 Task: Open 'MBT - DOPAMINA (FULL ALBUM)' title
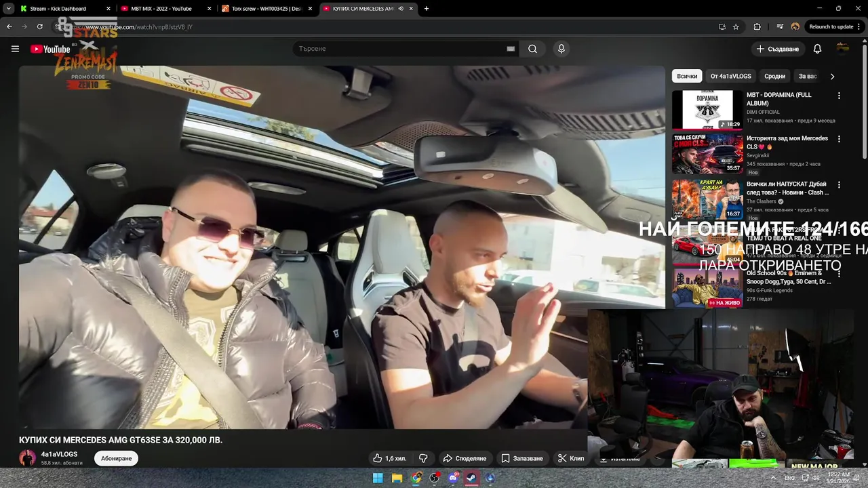779,99
